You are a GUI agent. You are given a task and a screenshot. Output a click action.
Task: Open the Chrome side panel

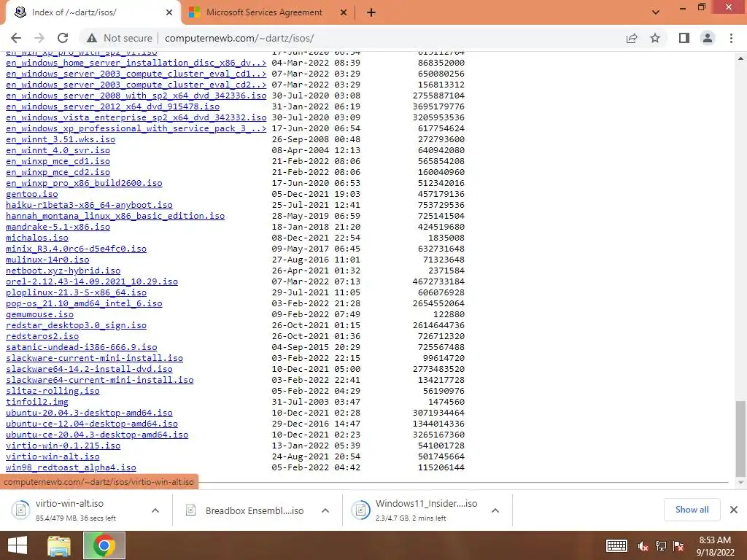click(684, 38)
